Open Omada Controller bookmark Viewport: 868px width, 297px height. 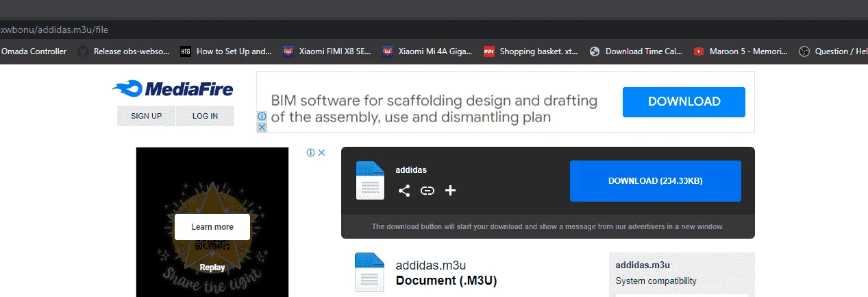click(34, 51)
